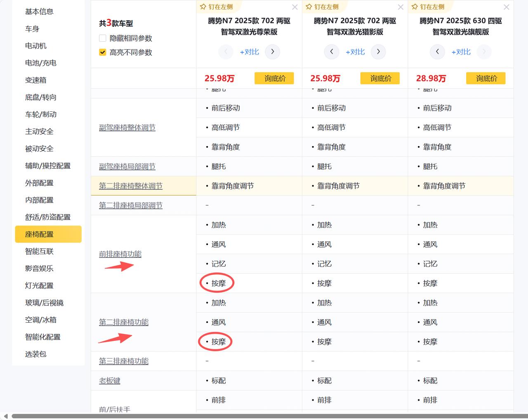Click model title 腾势N7 630 四驱智驾双激光旗舰版

[461, 26]
